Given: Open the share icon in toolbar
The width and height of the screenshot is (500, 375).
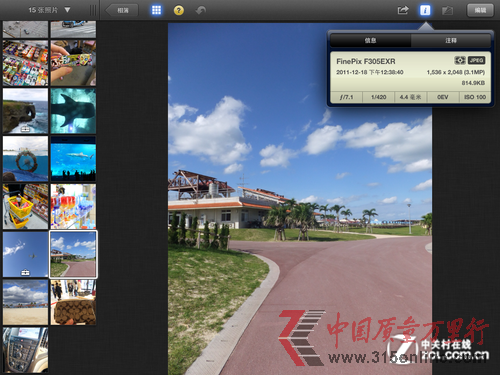Looking at the screenshot, I should [x=403, y=10].
